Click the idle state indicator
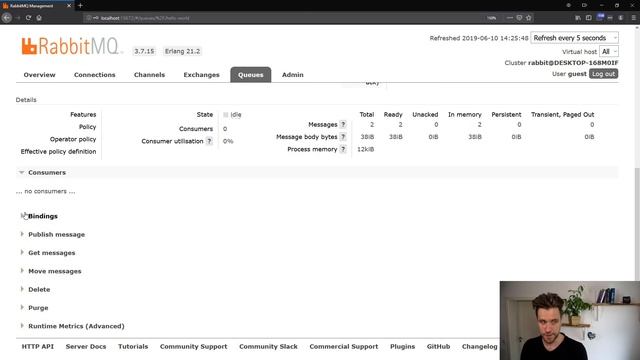The width and height of the screenshot is (640, 360). [232, 115]
